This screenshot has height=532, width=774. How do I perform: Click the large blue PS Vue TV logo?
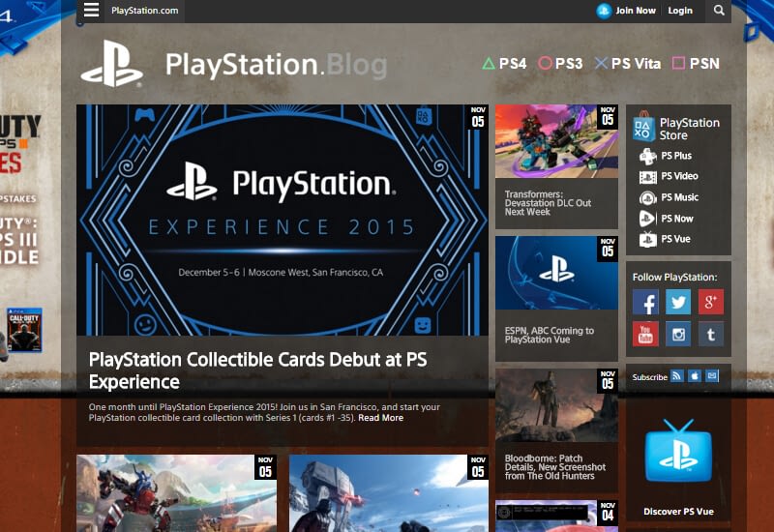click(679, 451)
